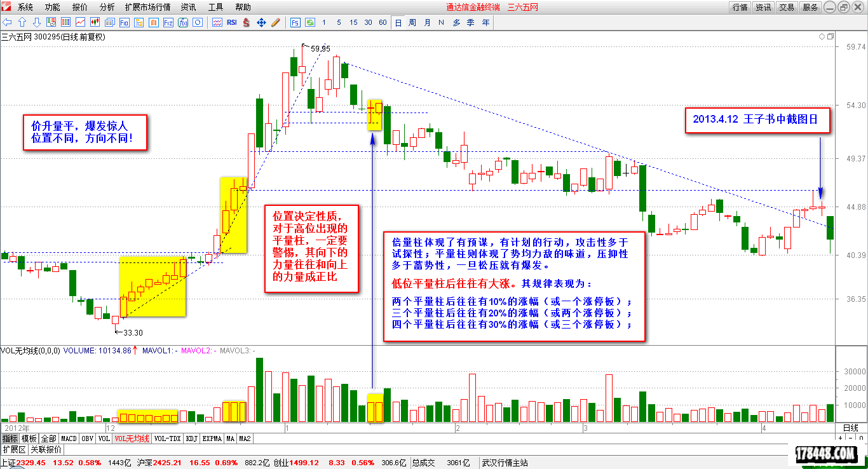Select the 年 yearly period
Image resolution: width=868 pixels, height=469 pixels.
[486, 22]
